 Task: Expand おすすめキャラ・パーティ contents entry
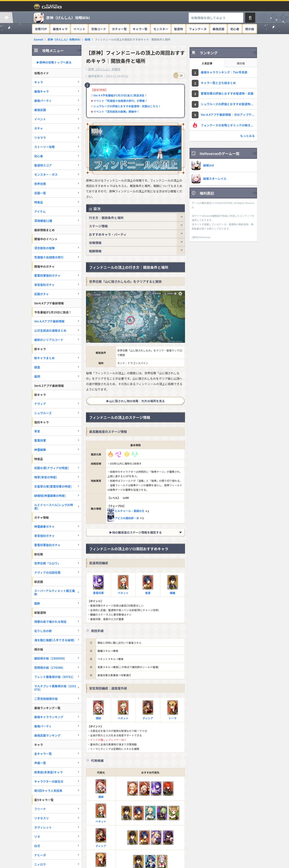[135, 234]
